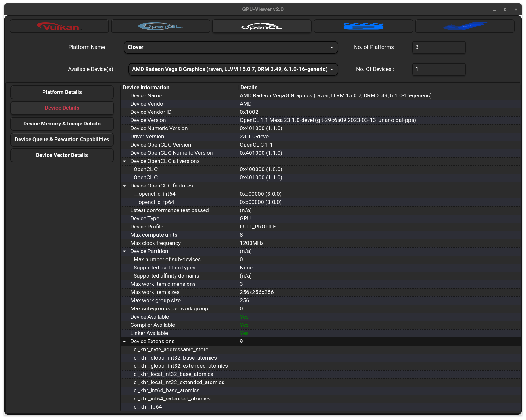The width and height of the screenshot is (526, 420).
Task: Select the OpenCL logo tab
Action: pos(262,26)
